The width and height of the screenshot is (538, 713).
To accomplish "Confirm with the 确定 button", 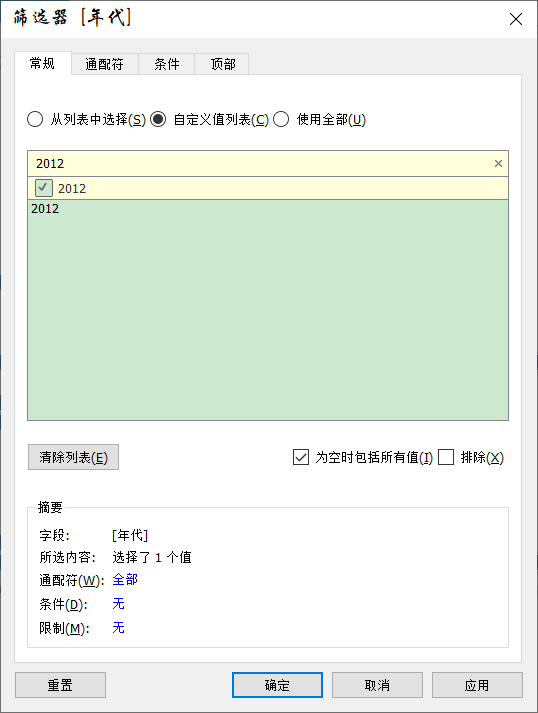I will tap(277, 685).
